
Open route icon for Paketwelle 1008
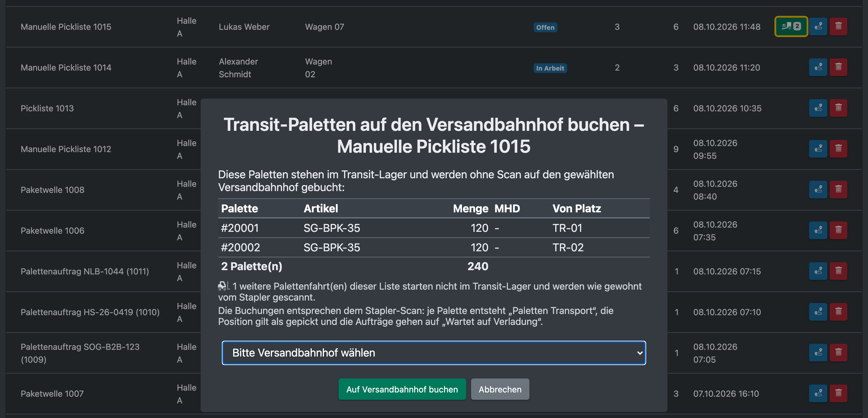[818, 190]
